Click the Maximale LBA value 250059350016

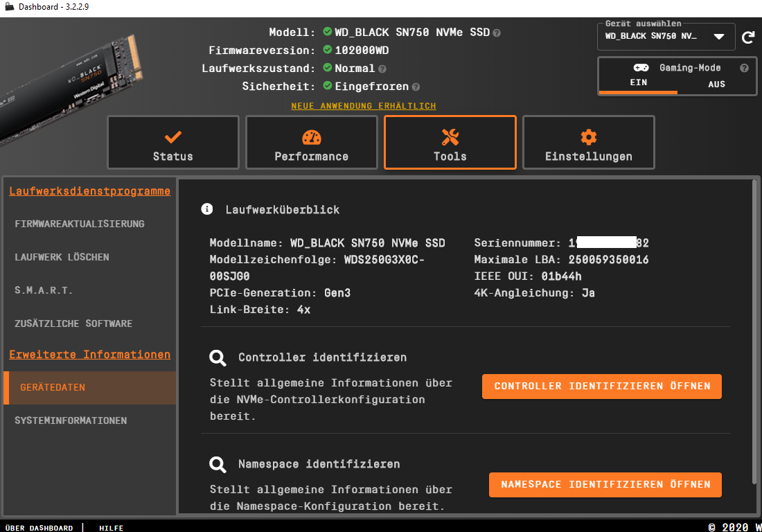click(608, 260)
